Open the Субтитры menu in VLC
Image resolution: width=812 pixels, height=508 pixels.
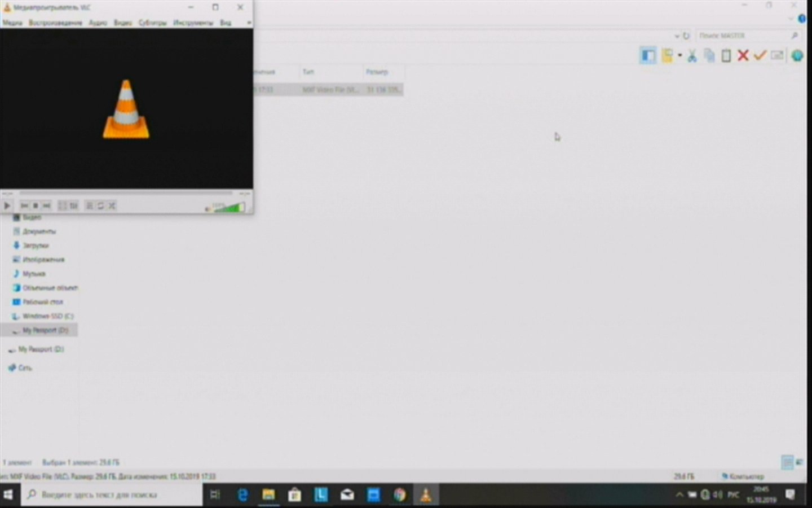pyautogui.click(x=153, y=23)
